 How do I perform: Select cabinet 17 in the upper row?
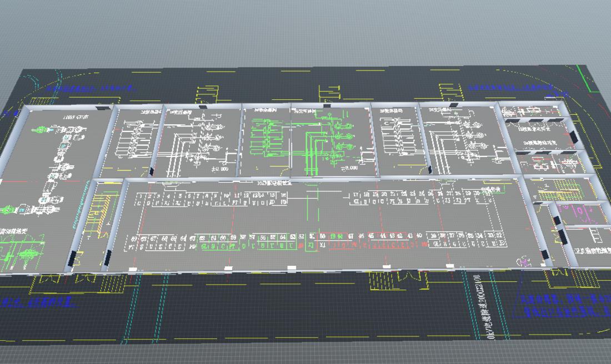pos(356,195)
